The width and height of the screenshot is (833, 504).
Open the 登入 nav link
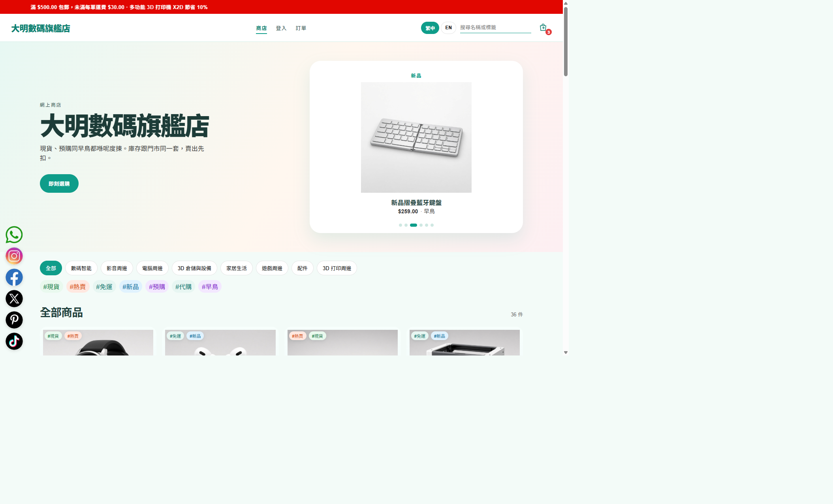coord(281,28)
